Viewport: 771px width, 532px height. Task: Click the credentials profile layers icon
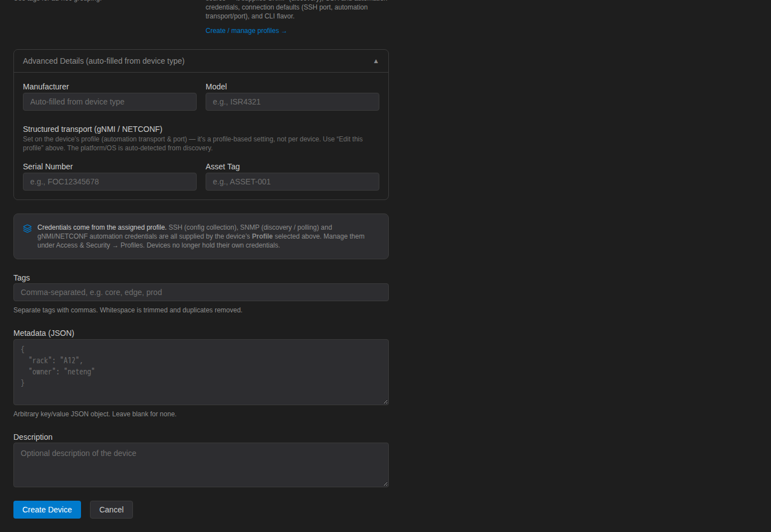(x=27, y=229)
